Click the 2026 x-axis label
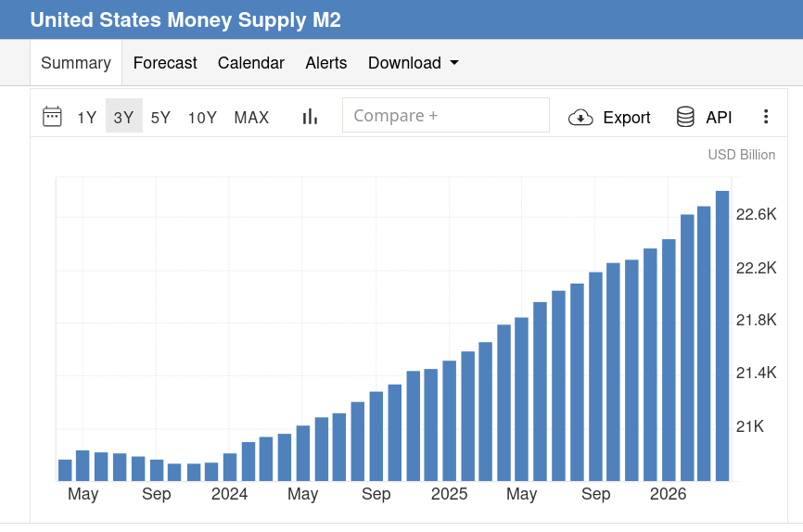 tap(668, 494)
